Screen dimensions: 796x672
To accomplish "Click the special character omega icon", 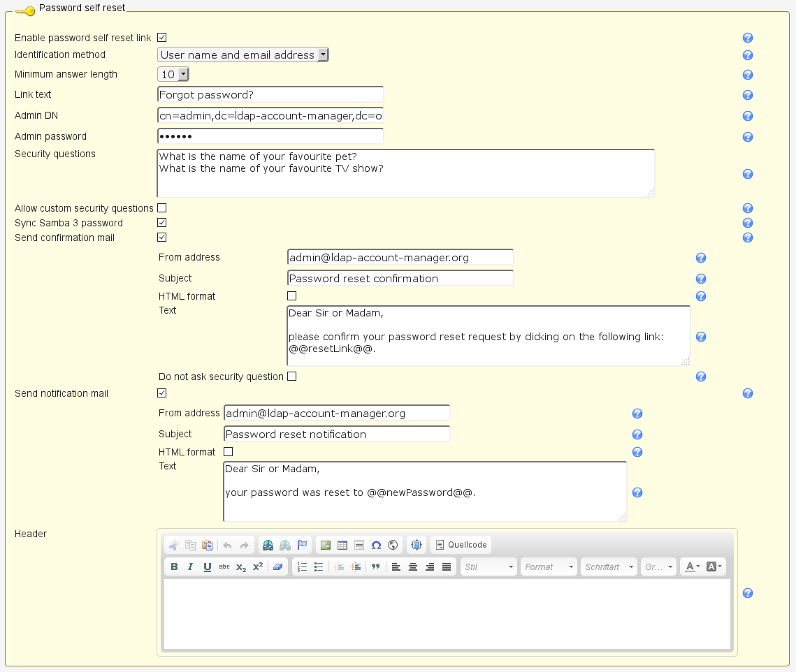I will click(x=376, y=545).
